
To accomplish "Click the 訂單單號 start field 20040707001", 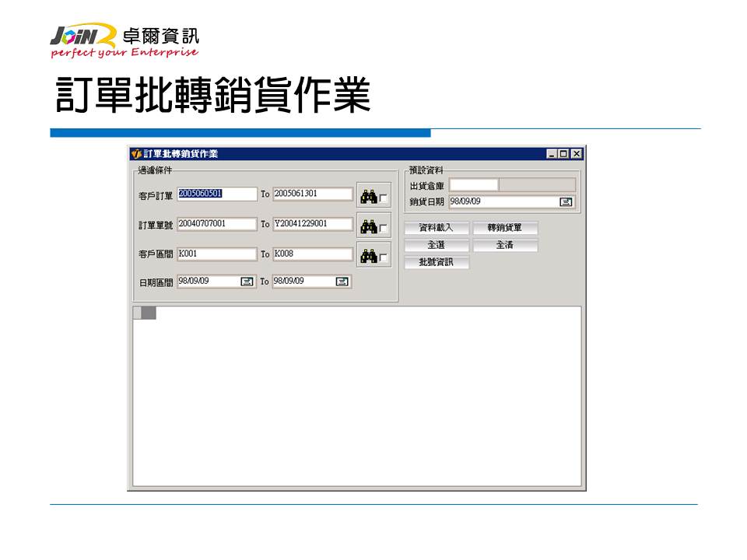I will pos(216,224).
